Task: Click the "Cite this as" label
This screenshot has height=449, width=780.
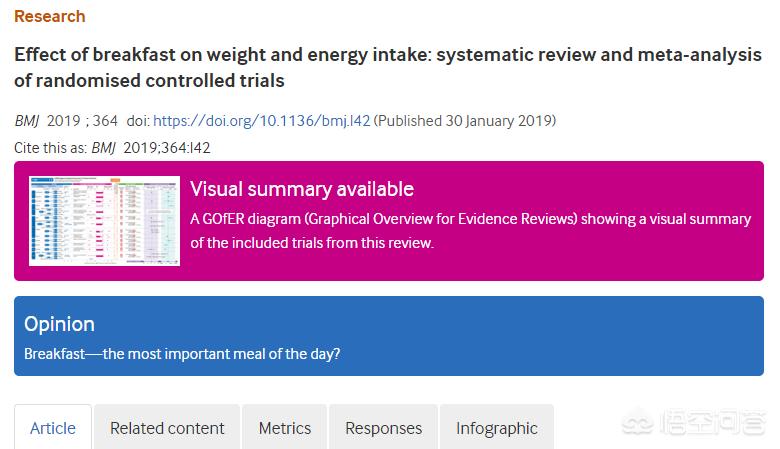Action: click(x=50, y=148)
